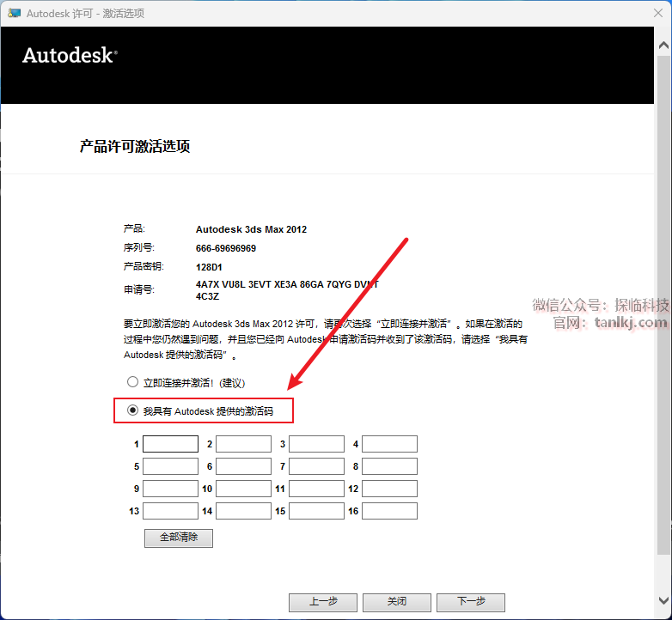Click the 序列号 label
Viewport: 672px width, 620px height.
pyautogui.click(x=139, y=247)
